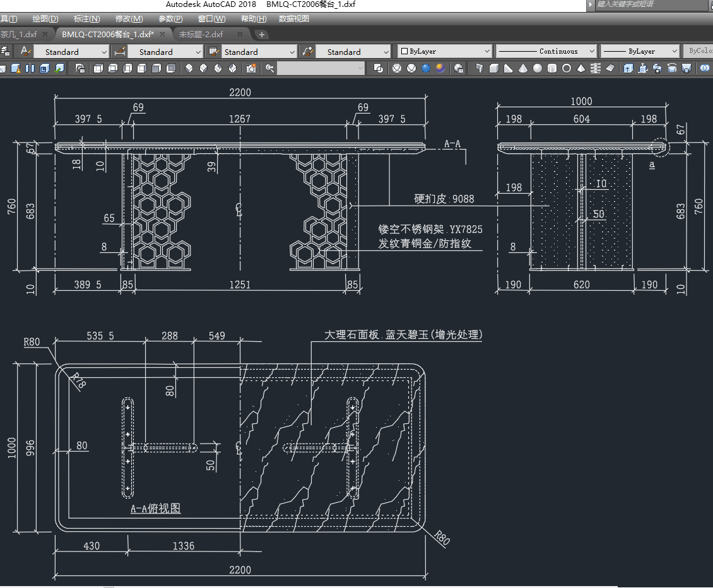This screenshot has width=713, height=588.
Task: Click the Helix spiral tool icon
Action: tap(595, 68)
